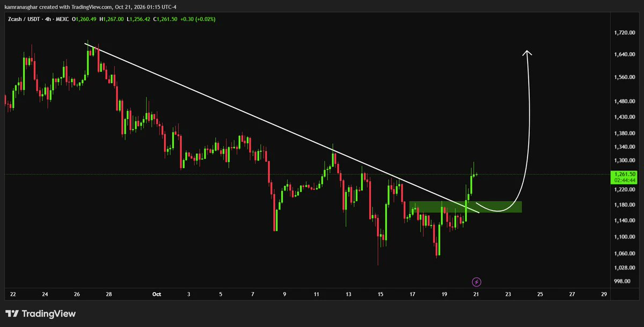
Task: Click the 1,720.00 price axis label
Action: pos(625,33)
